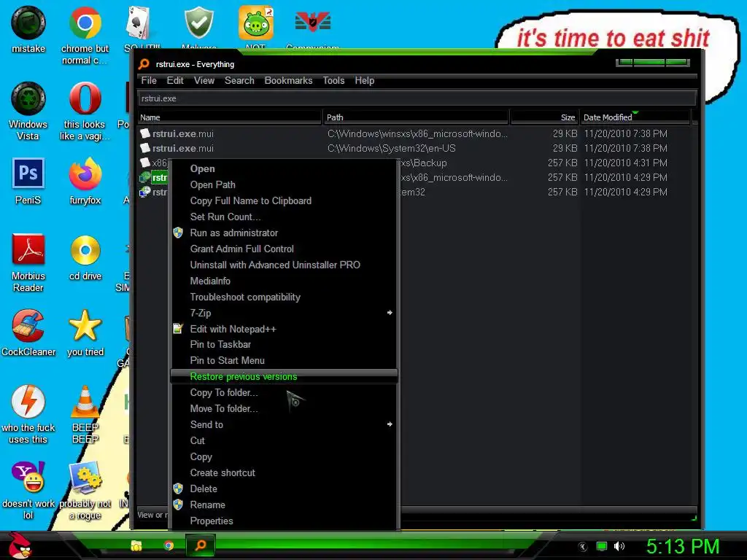Switch to the Everything taskbar button
The image size is (747, 560).
(x=201, y=545)
